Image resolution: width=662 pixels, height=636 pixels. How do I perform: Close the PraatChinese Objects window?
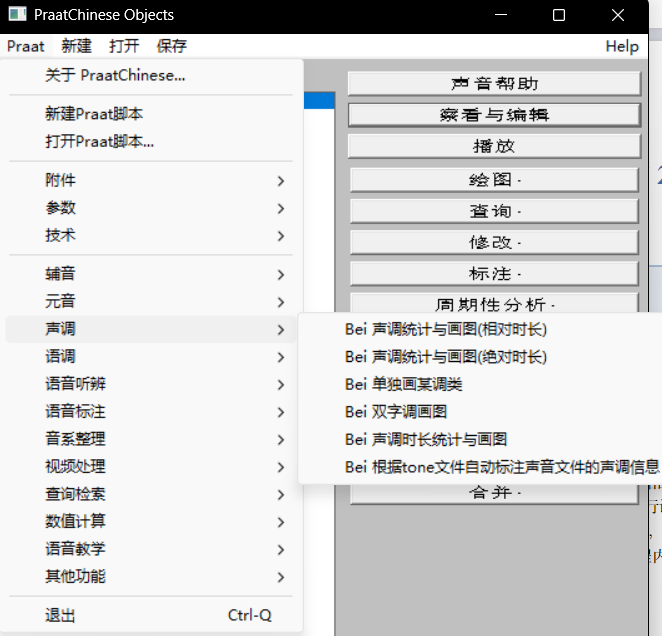click(618, 15)
